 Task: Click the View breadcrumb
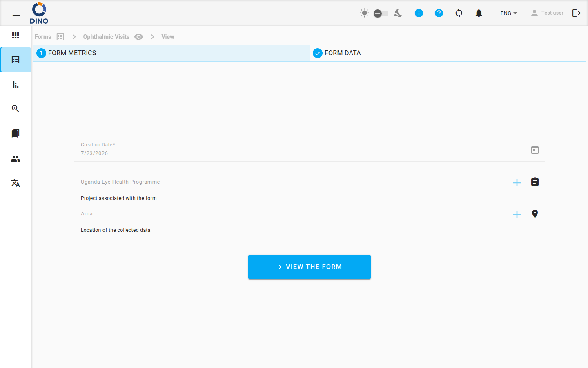click(168, 37)
